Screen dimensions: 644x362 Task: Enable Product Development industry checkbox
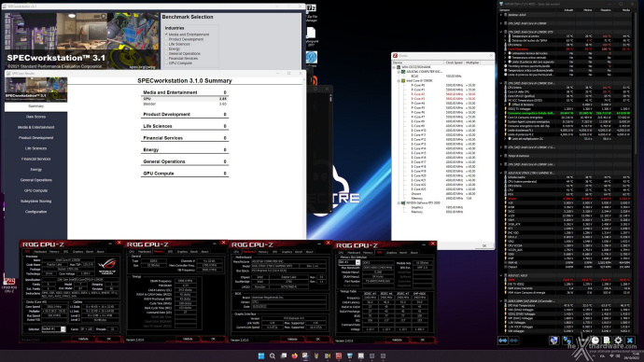(166, 39)
